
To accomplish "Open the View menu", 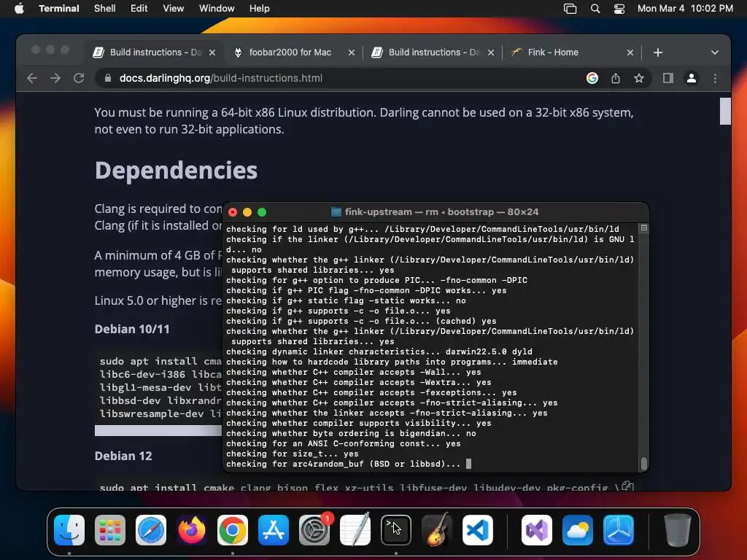I will [174, 9].
